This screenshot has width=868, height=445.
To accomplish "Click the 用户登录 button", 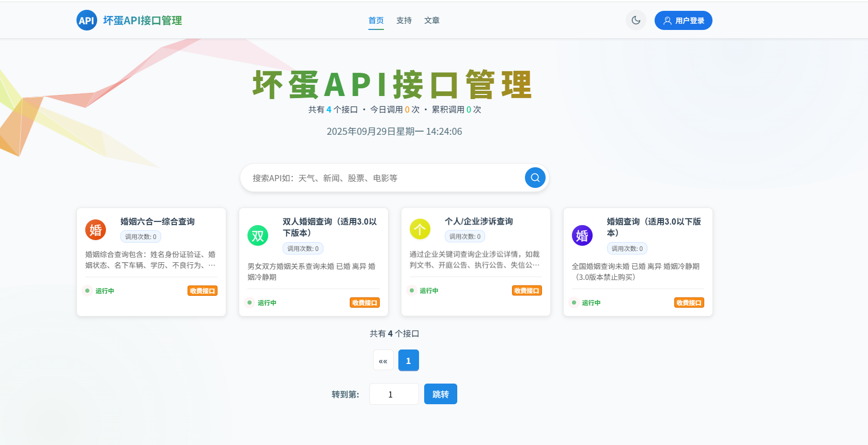I will (683, 21).
